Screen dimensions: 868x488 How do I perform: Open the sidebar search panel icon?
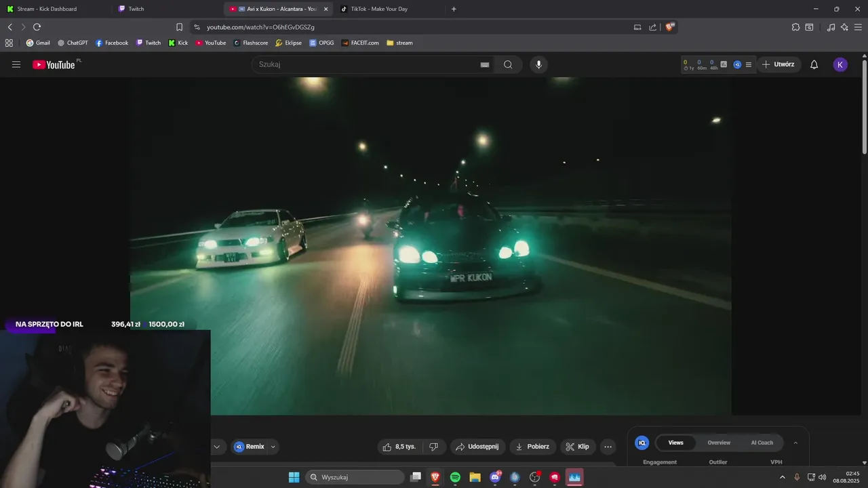coord(809,27)
